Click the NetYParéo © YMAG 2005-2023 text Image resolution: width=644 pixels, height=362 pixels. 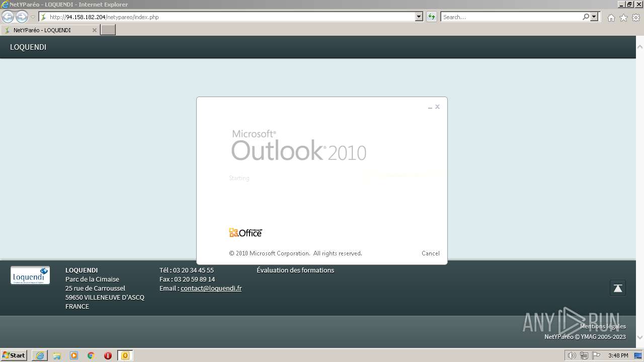585,337
